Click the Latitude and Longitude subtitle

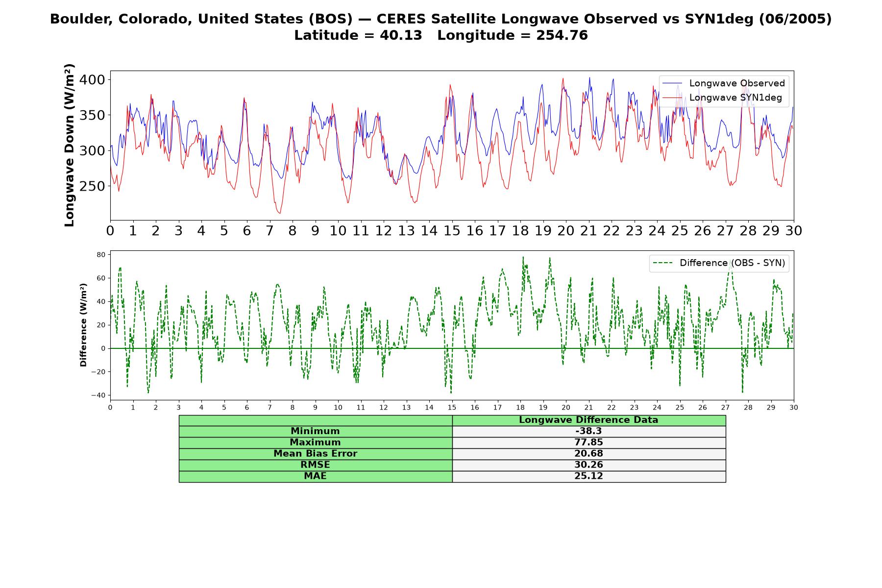pos(441,35)
